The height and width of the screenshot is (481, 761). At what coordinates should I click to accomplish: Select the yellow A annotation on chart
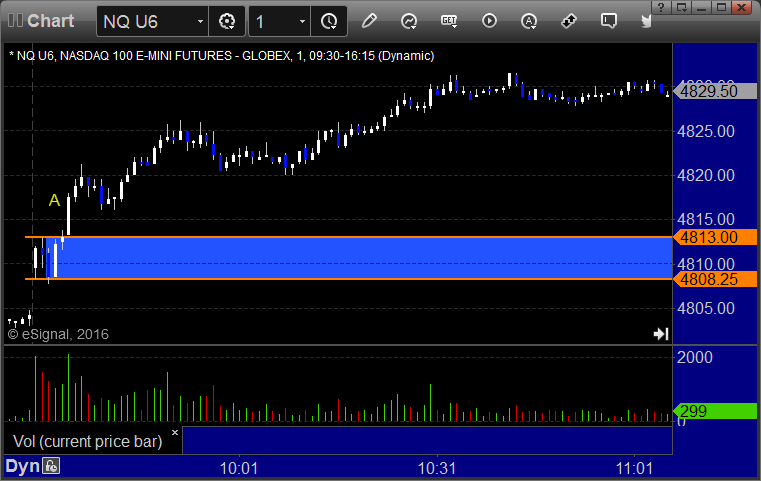(54, 200)
